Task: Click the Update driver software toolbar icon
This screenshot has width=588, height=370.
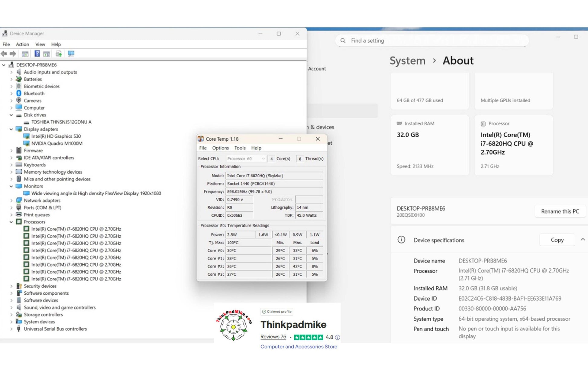Action: [x=59, y=54]
